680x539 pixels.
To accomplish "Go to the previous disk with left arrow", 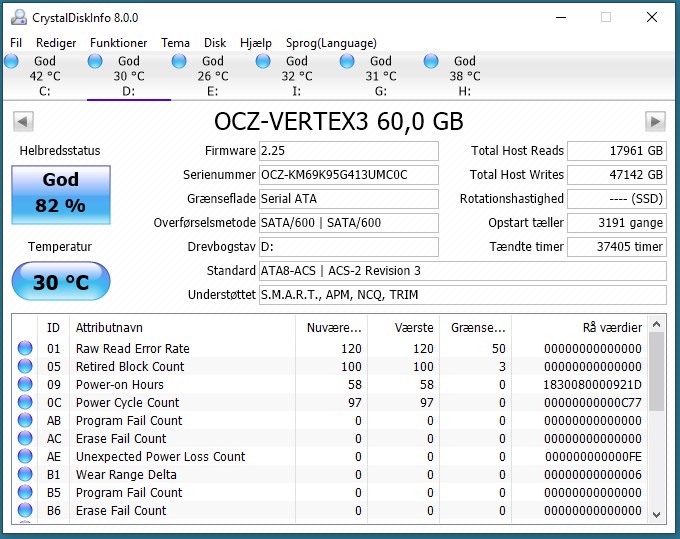I will pyautogui.click(x=23, y=121).
